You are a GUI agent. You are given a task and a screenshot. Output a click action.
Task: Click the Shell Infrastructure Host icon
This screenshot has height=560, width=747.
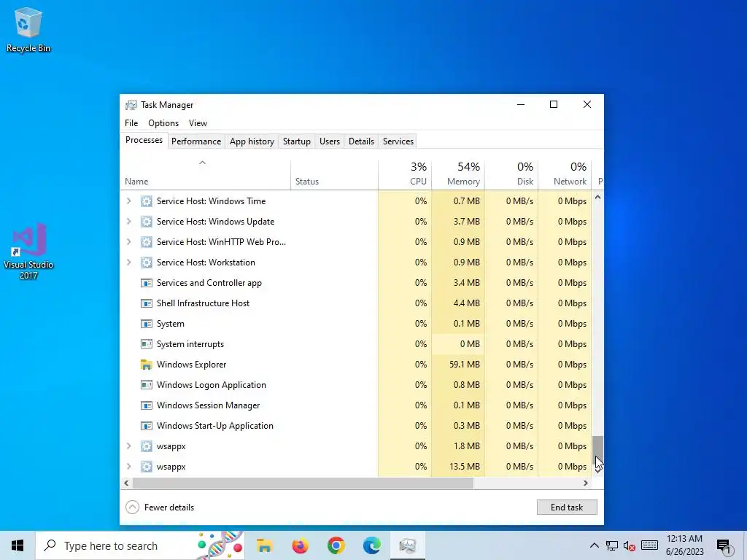click(146, 303)
